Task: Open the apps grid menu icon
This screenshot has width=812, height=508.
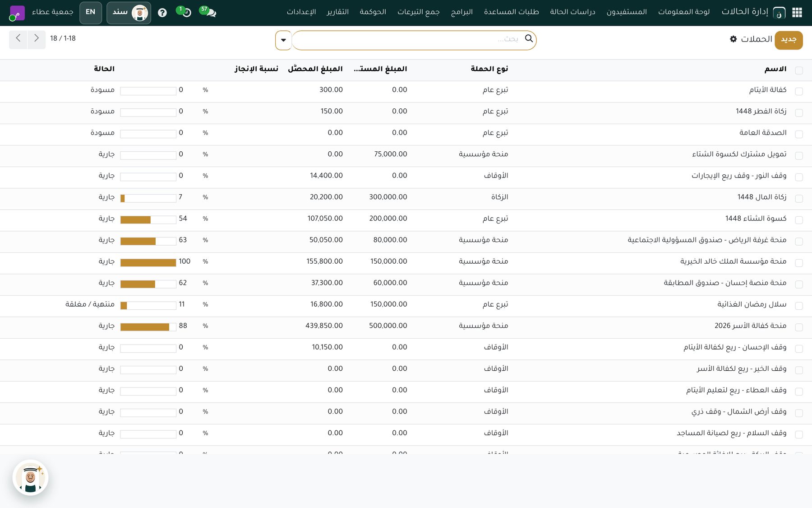Action: coord(797,12)
